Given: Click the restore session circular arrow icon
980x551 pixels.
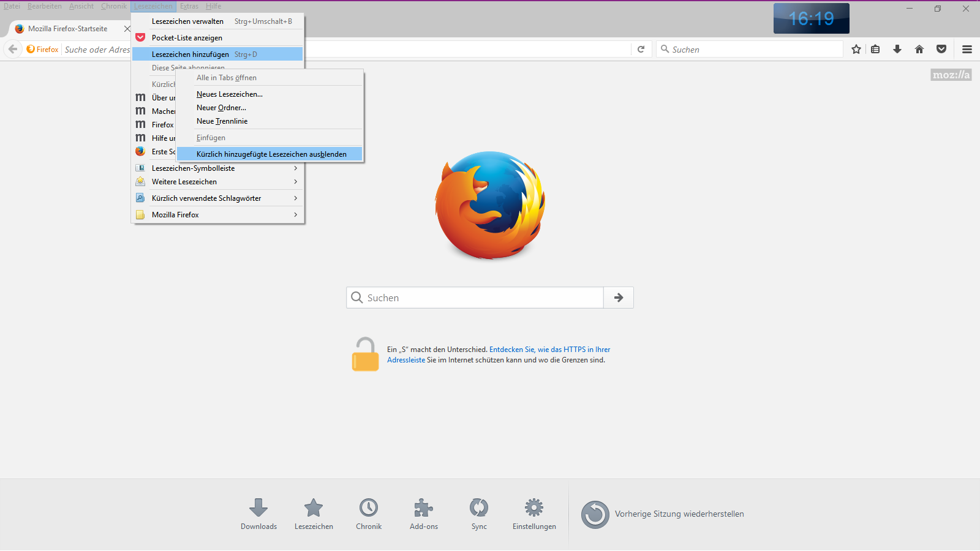Looking at the screenshot, I should coord(595,514).
